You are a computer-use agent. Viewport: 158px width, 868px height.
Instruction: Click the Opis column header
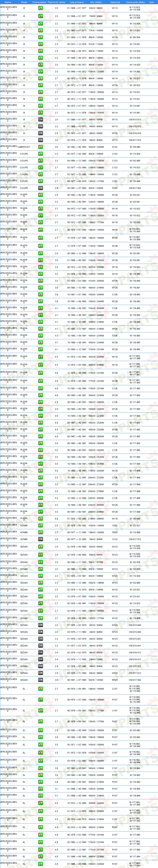[x=152, y=2]
